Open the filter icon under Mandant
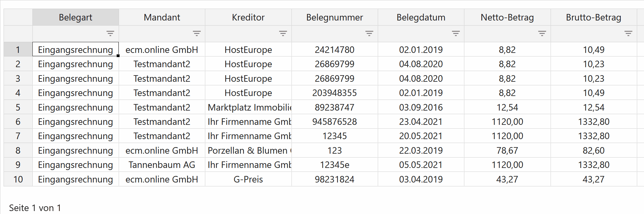644x214 pixels. pyautogui.click(x=197, y=34)
